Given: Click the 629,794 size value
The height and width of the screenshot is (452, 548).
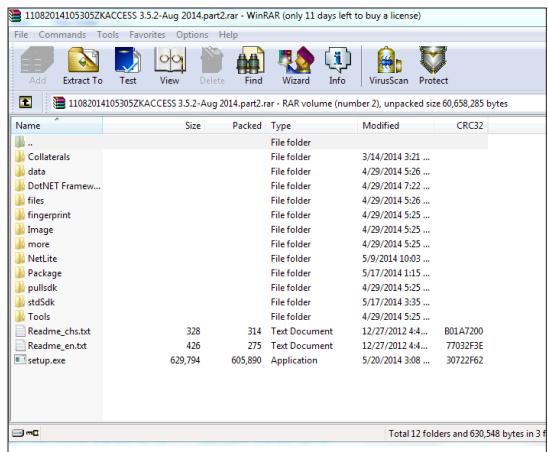Looking at the screenshot, I should 185,360.
